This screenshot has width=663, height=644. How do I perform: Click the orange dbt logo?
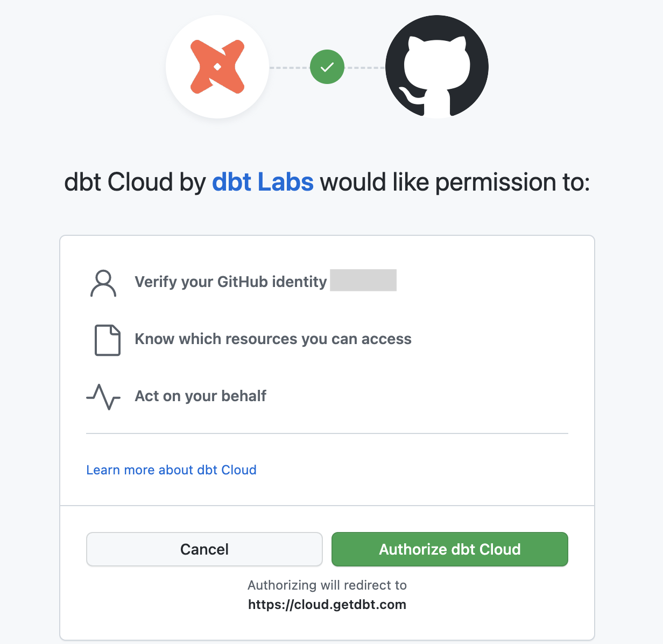(x=217, y=67)
